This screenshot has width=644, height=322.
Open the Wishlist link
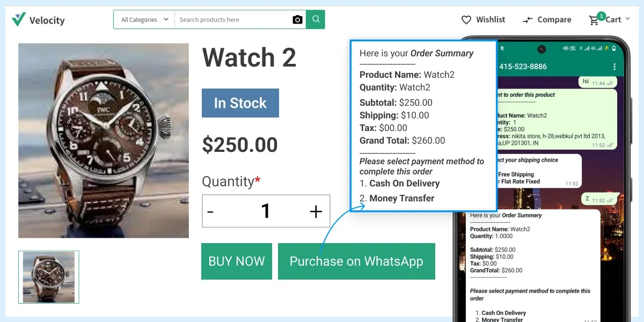491,19
